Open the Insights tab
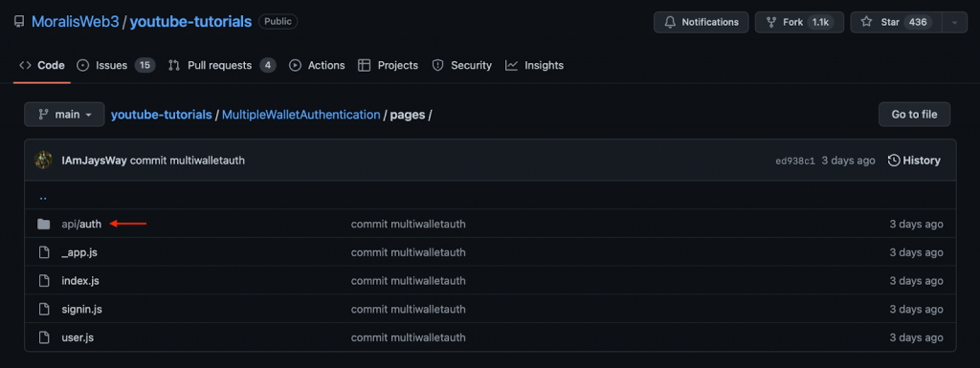 coord(534,65)
